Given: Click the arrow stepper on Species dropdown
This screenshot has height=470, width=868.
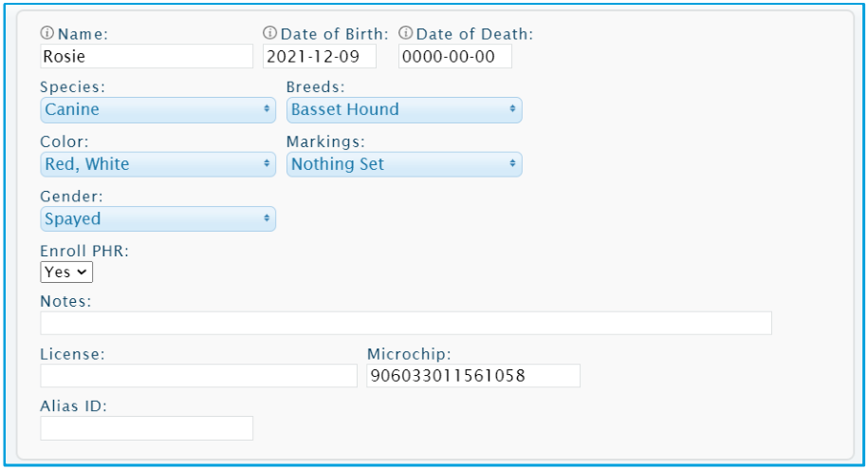Looking at the screenshot, I should (x=267, y=109).
